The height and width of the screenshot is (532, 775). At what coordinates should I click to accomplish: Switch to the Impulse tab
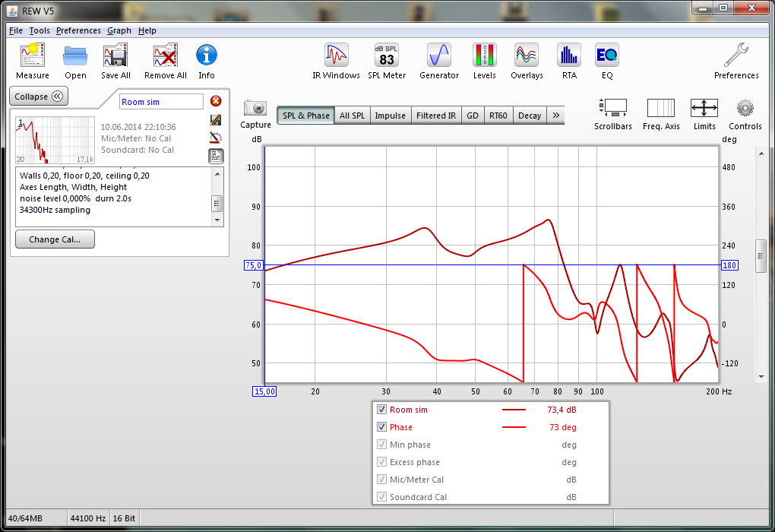390,116
